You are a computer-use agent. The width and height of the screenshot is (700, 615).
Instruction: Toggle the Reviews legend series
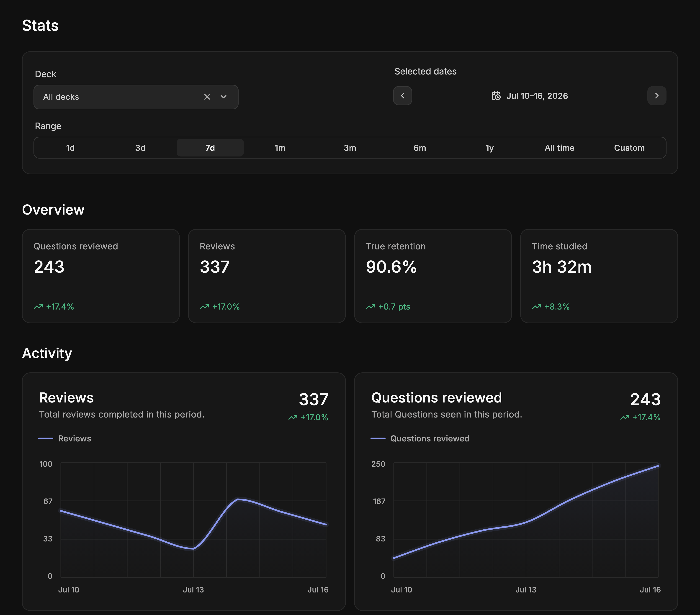click(65, 438)
